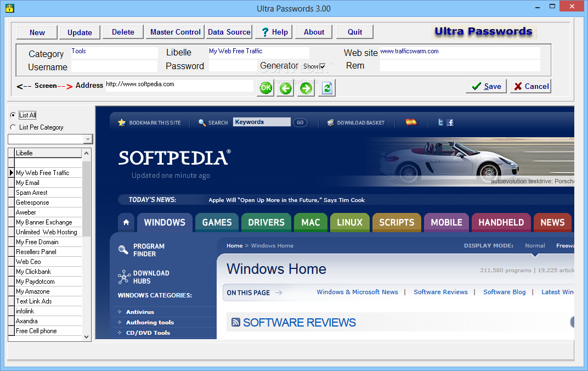
Task: Open the Facebook icon link
Action: point(450,122)
